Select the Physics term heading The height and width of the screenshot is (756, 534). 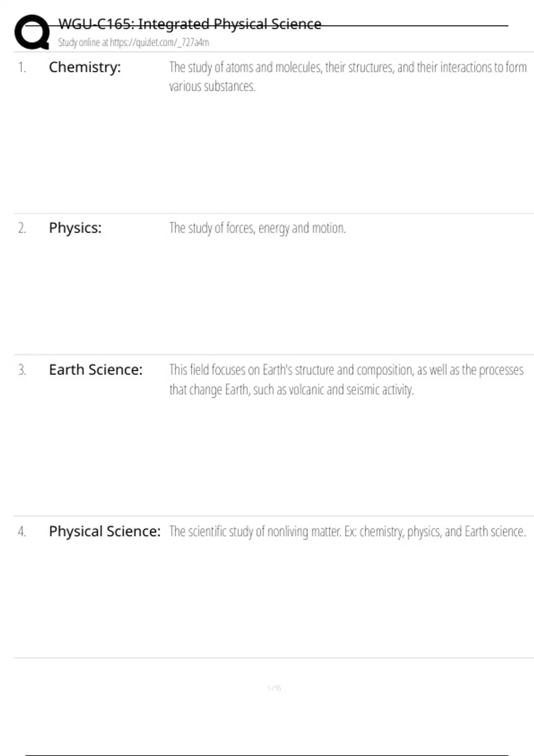(75, 228)
